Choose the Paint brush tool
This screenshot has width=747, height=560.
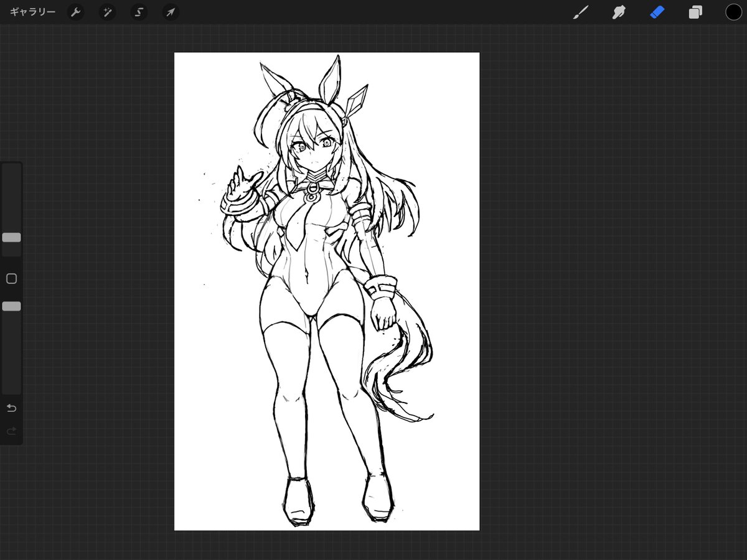[x=581, y=12]
